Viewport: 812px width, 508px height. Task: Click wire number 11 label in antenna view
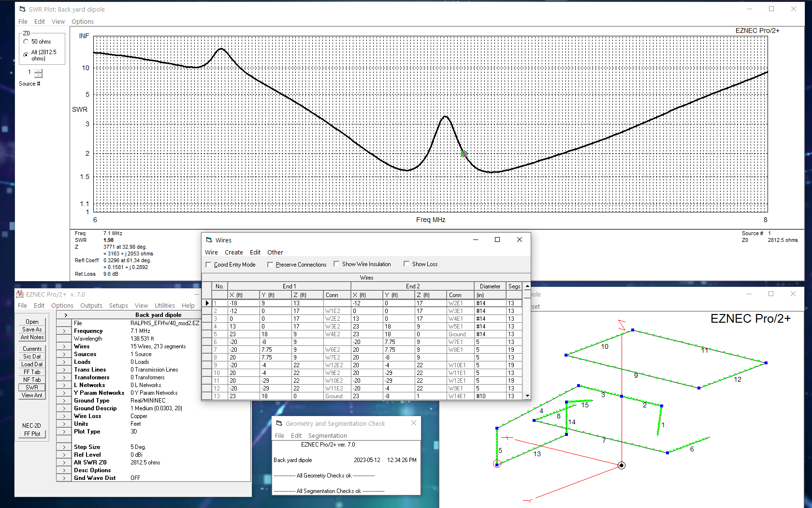(705, 350)
